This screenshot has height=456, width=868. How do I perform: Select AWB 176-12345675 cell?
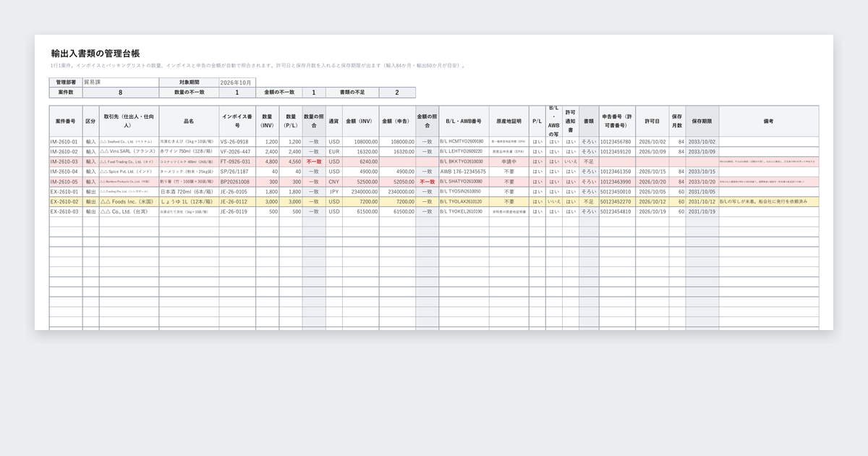pos(464,172)
